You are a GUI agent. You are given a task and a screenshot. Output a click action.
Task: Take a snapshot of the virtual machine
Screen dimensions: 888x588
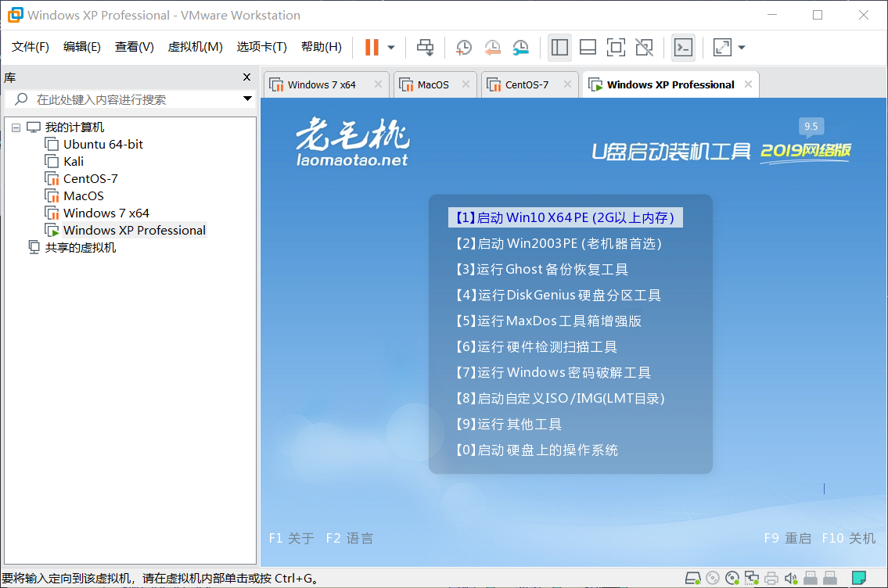(x=463, y=47)
